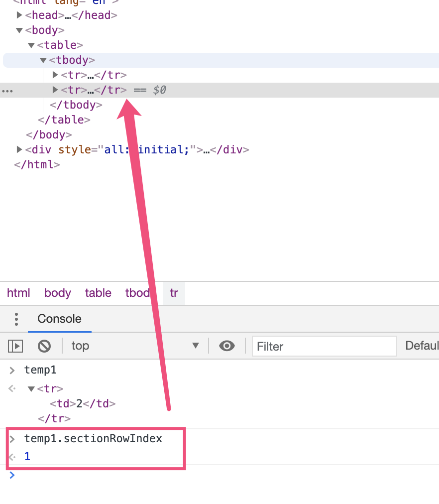
Task: Open the Default log levels dropdown
Action: click(422, 346)
